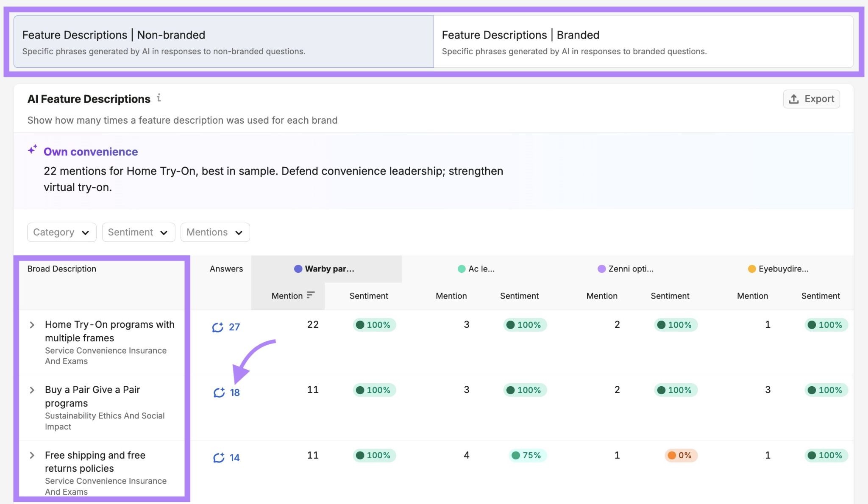868x504 pixels.
Task: Switch to Feature Descriptions Non-branded tab
Action: tap(224, 42)
